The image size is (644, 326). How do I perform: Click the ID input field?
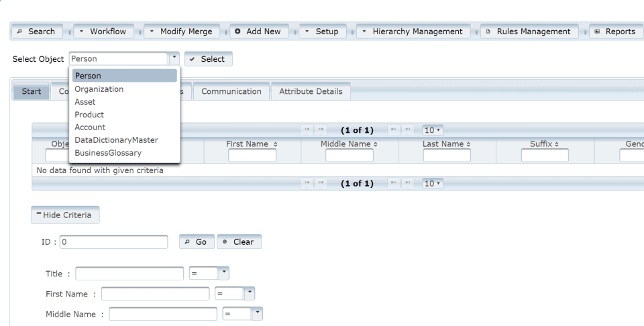(x=114, y=242)
